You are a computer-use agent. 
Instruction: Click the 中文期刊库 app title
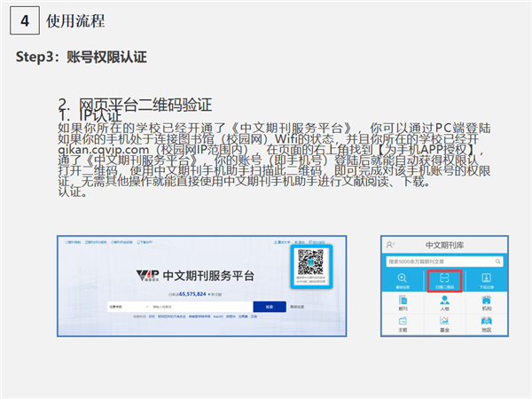pyautogui.click(x=444, y=245)
